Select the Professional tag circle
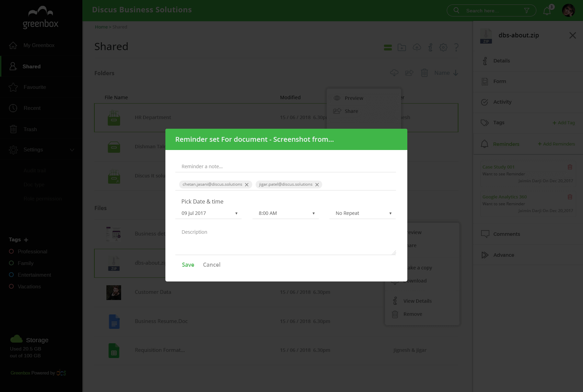Screen dimensions: 583x392 click(x=11, y=252)
